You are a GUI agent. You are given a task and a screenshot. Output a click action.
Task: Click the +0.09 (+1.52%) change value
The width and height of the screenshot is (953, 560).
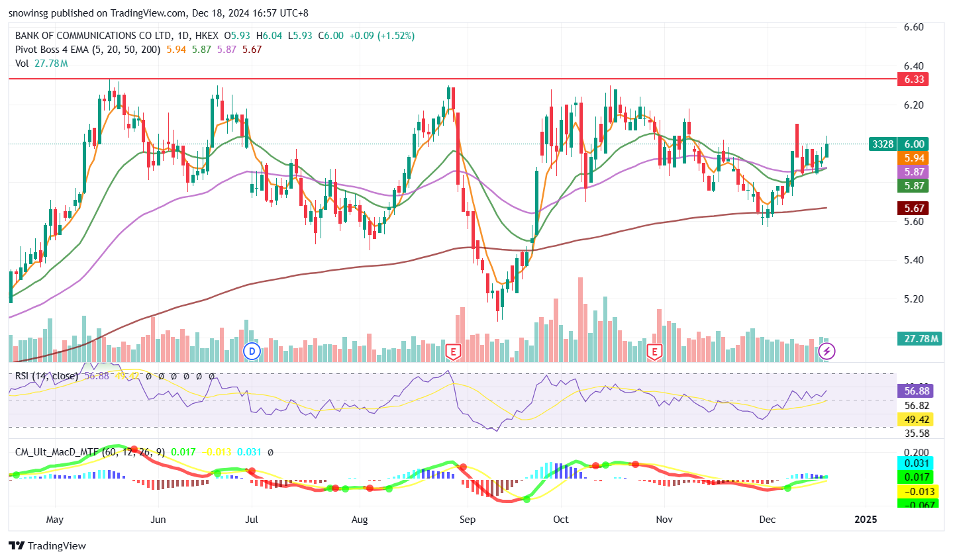coord(382,36)
